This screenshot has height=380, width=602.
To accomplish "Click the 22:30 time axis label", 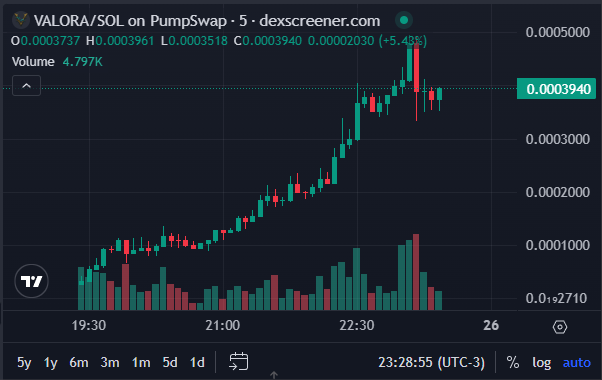I will (357, 325).
